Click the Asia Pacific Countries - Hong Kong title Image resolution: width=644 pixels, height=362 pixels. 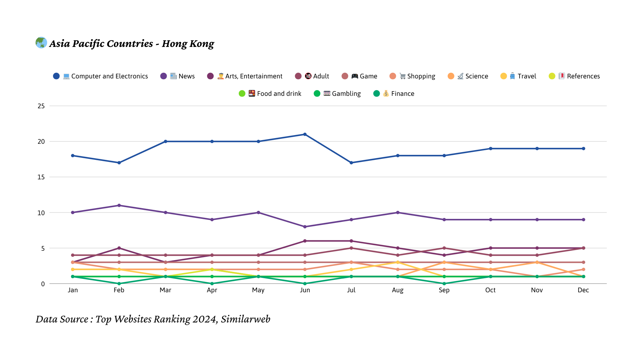pyautogui.click(x=131, y=44)
